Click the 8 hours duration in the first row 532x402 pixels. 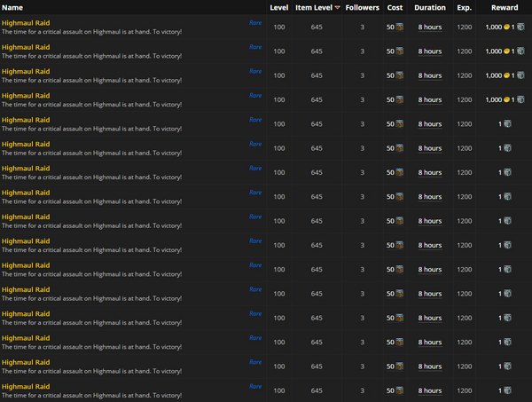pyautogui.click(x=430, y=28)
